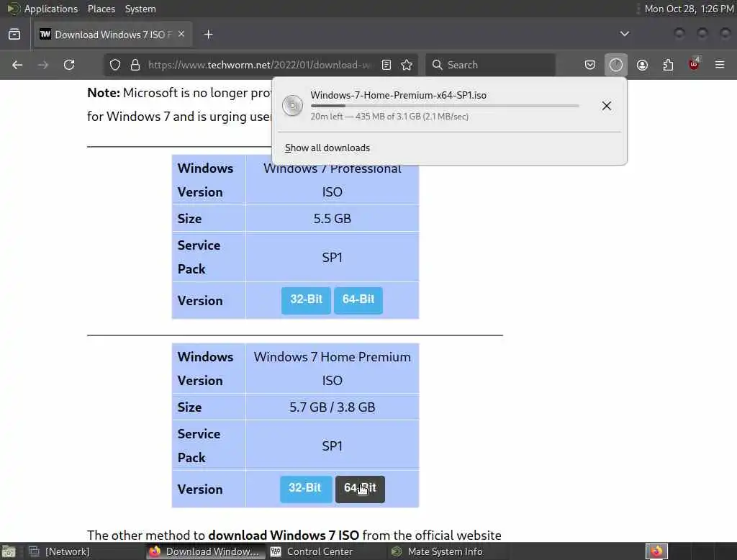Download Windows 7 Home Premium 32-Bit

pos(306,489)
